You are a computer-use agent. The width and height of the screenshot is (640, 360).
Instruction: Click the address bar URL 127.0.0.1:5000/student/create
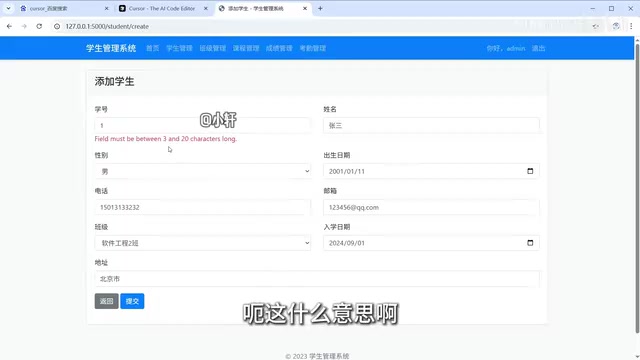(x=107, y=26)
